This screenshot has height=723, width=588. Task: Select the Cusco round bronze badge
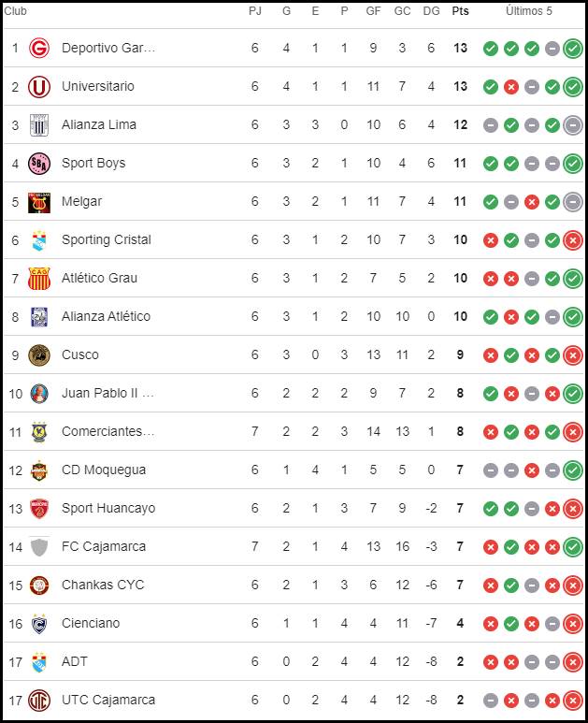pos(39,355)
